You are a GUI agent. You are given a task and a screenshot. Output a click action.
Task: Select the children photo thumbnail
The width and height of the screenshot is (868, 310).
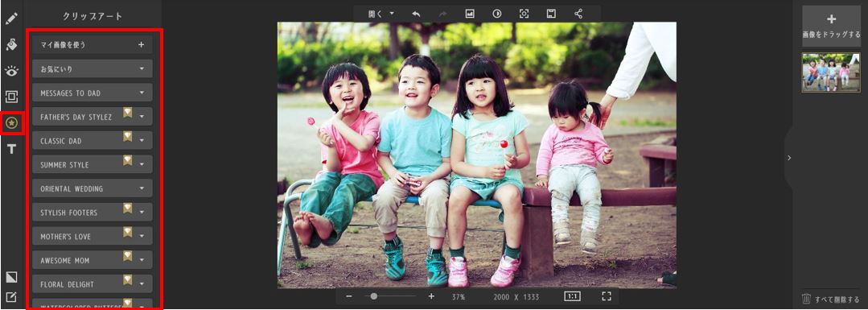coord(831,72)
